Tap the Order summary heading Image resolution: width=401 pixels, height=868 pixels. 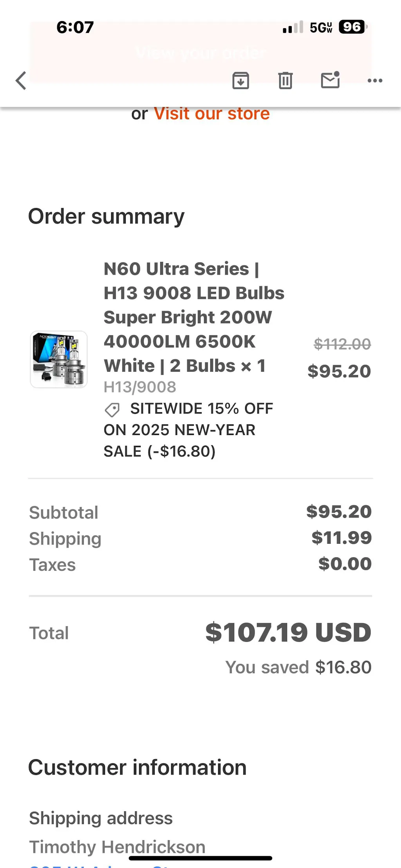tap(106, 216)
